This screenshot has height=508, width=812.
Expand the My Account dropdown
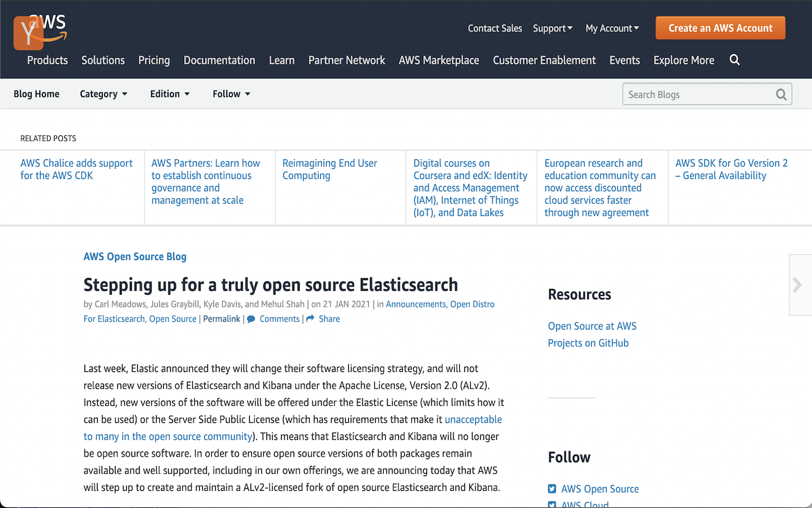(x=612, y=29)
